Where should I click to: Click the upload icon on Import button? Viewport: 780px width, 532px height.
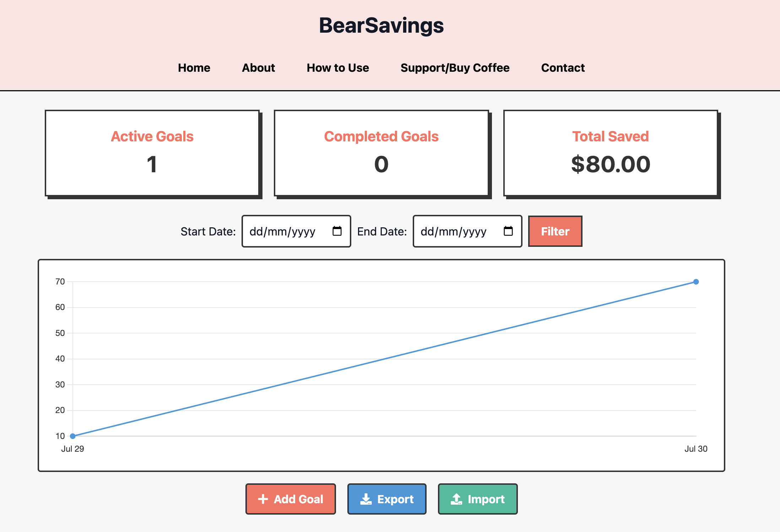pyautogui.click(x=456, y=499)
